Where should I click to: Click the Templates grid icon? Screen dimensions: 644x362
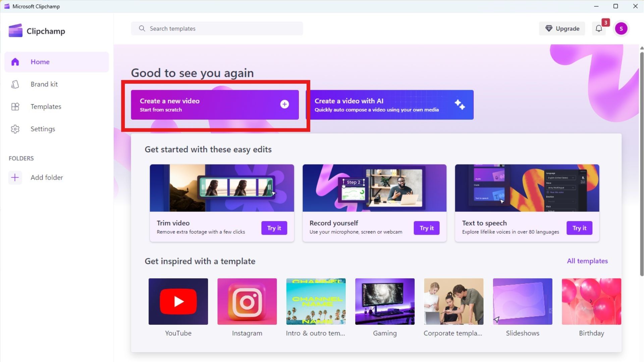tap(15, 107)
